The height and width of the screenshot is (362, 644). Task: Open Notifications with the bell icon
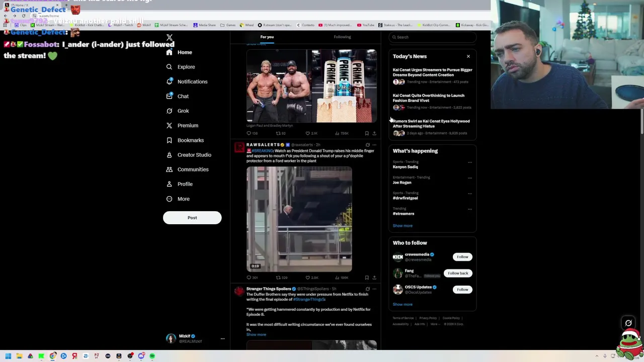click(x=187, y=81)
